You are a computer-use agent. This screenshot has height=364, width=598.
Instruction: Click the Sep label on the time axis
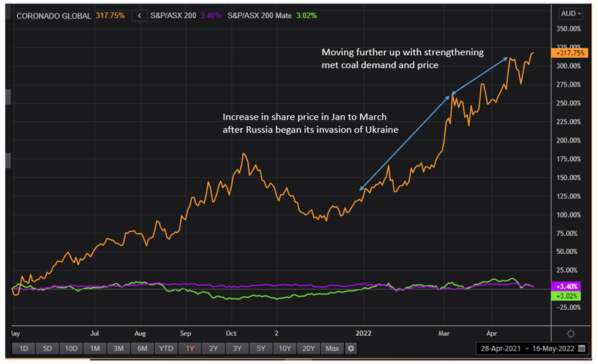(185, 333)
